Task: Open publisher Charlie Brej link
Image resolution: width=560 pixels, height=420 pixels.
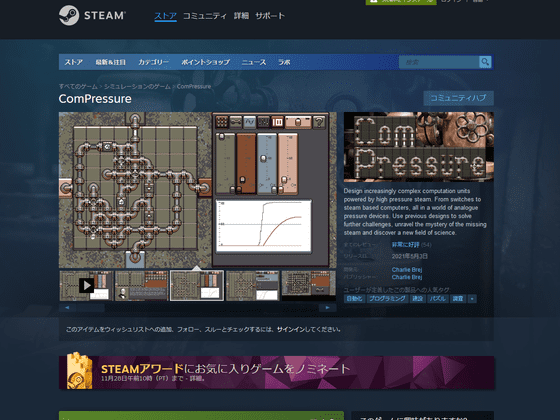Action: [407, 277]
